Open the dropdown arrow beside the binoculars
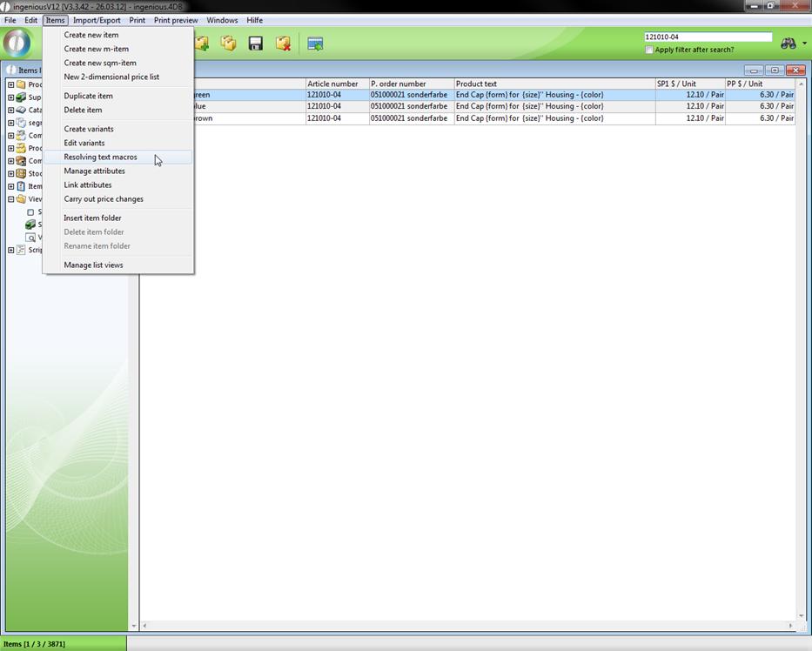The width and height of the screenshot is (812, 651). pyautogui.click(x=804, y=44)
